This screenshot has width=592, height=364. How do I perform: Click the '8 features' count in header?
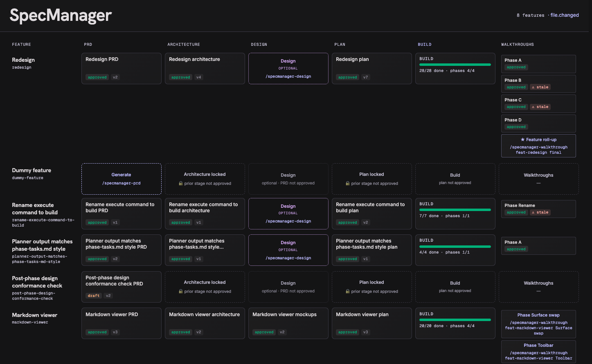tap(530, 15)
